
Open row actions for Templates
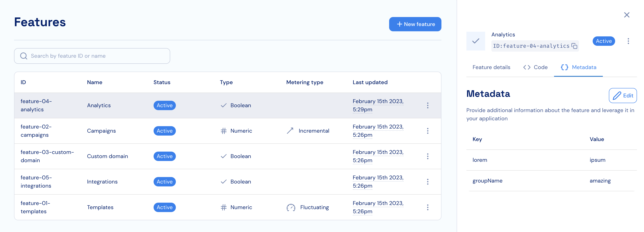[x=428, y=207]
